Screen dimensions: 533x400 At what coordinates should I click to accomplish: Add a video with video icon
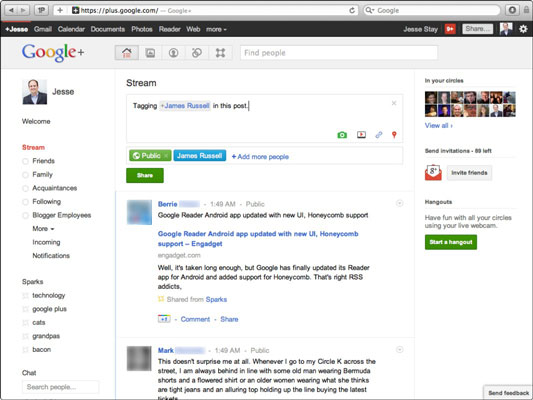(361, 135)
